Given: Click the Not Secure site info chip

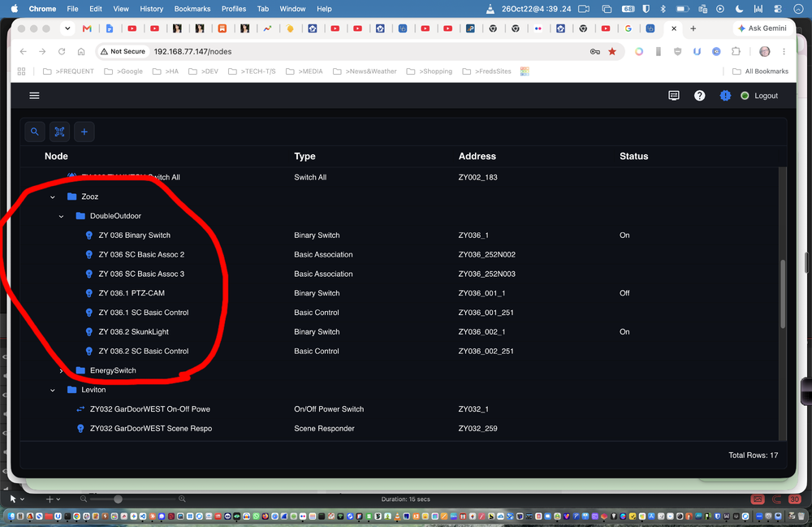Looking at the screenshot, I should tap(123, 51).
